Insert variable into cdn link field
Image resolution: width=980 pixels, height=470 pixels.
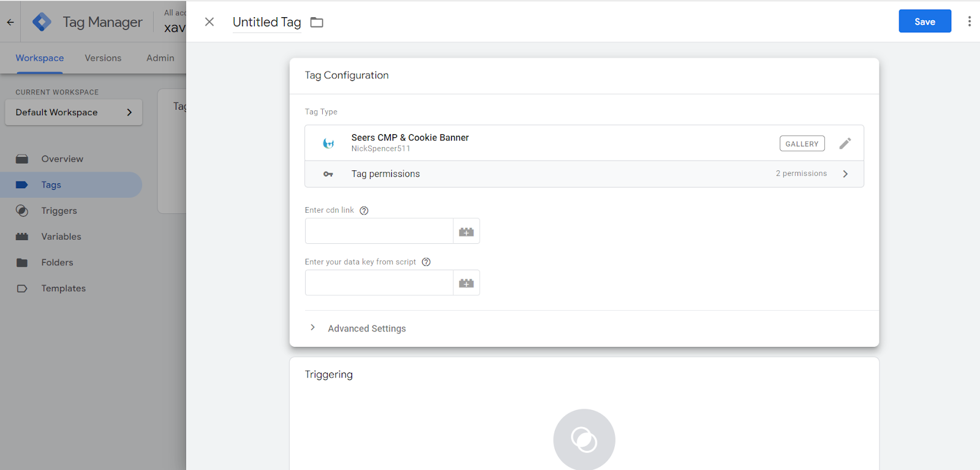[467, 232]
